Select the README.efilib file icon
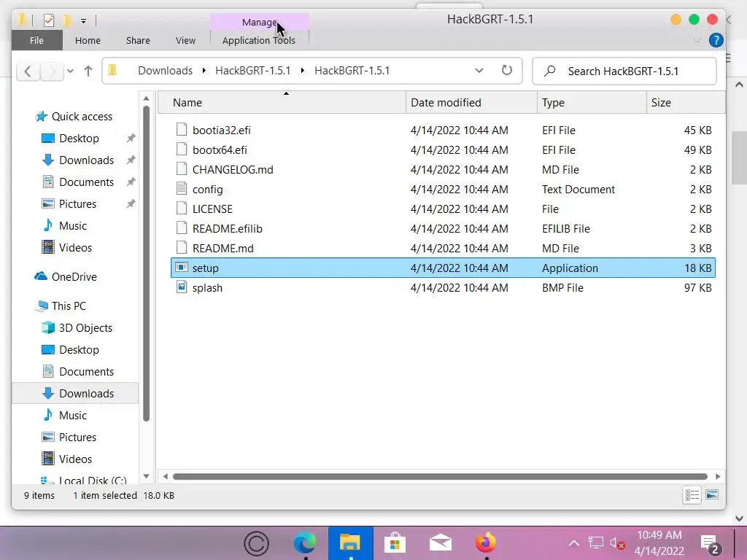Viewport: 747px width, 560px height. click(x=182, y=228)
